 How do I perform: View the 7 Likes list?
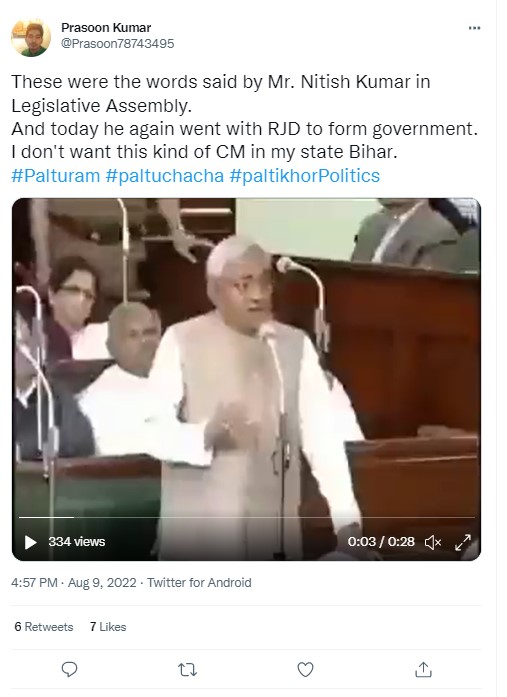(108, 627)
